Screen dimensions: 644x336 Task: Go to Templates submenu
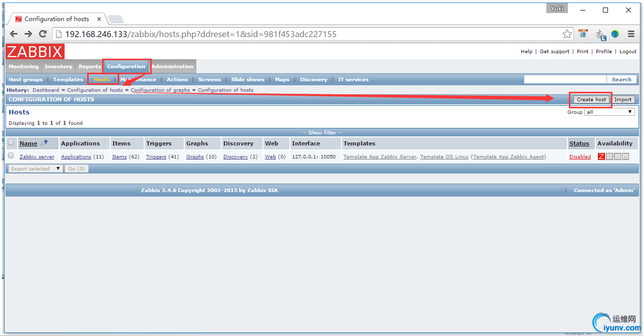pos(68,79)
